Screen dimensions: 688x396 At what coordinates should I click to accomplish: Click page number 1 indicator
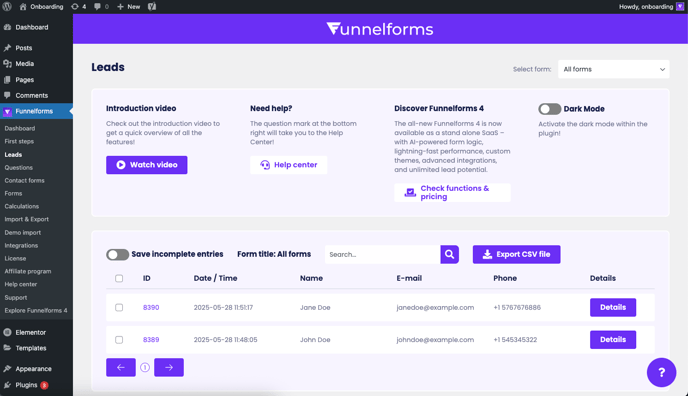coord(145,367)
